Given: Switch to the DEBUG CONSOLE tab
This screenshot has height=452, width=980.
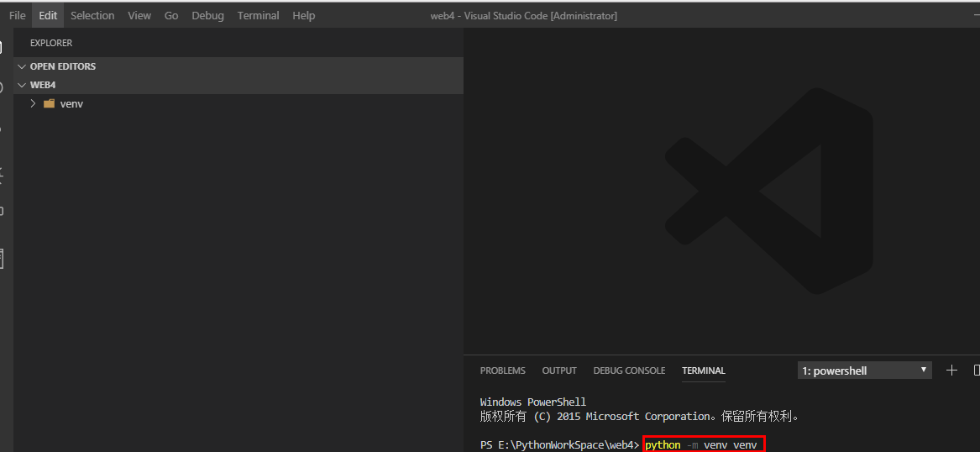Looking at the screenshot, I should [x=629, y=371].
